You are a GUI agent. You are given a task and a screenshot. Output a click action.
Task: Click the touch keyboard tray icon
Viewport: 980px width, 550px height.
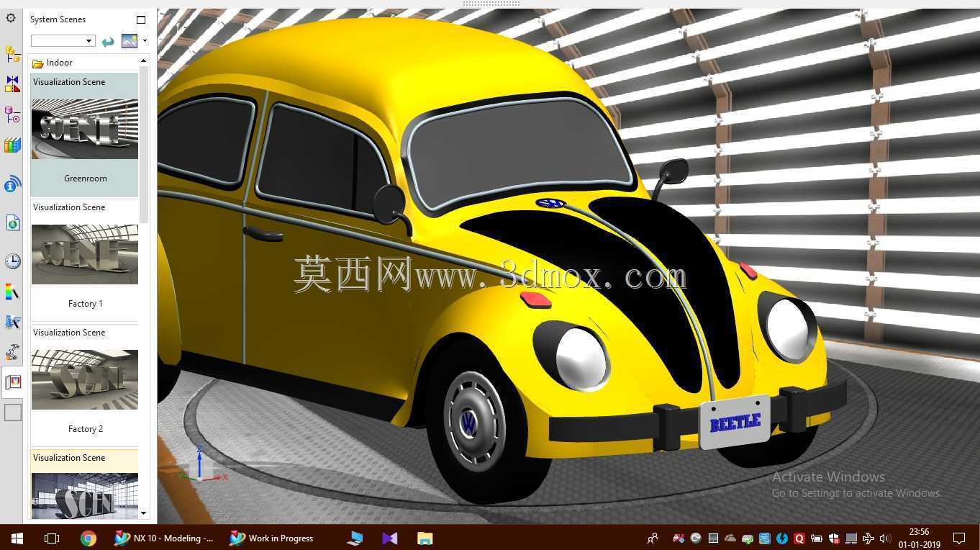tap(851, 538)
